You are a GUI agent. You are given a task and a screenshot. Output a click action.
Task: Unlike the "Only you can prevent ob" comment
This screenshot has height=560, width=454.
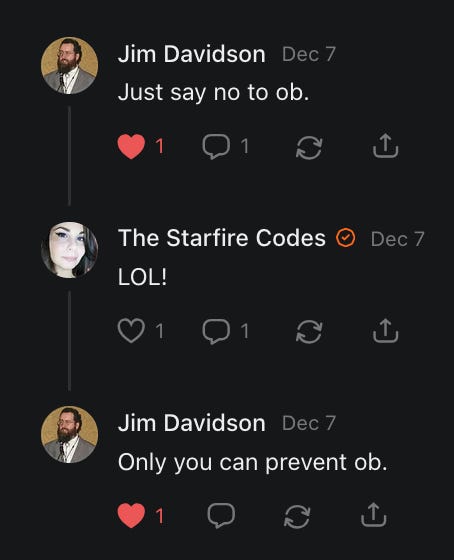point(131,515)
